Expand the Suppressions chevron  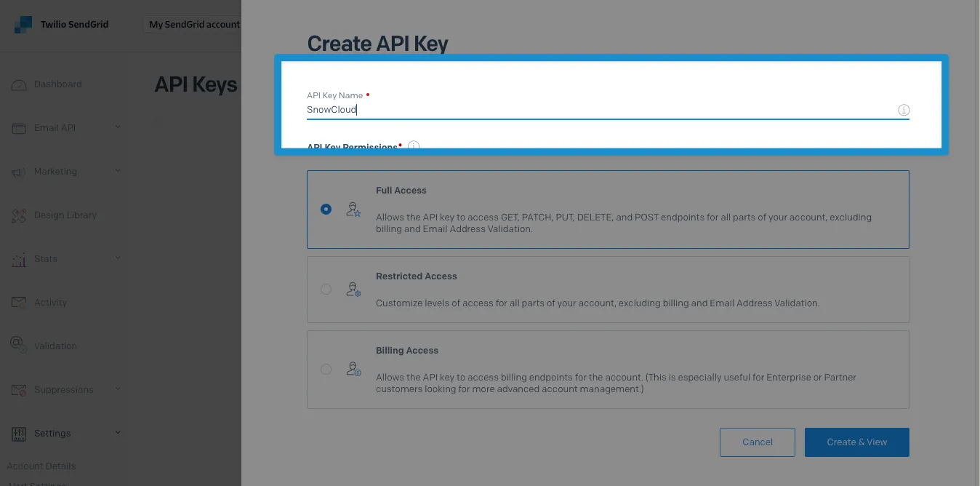(x=118, y=389)
